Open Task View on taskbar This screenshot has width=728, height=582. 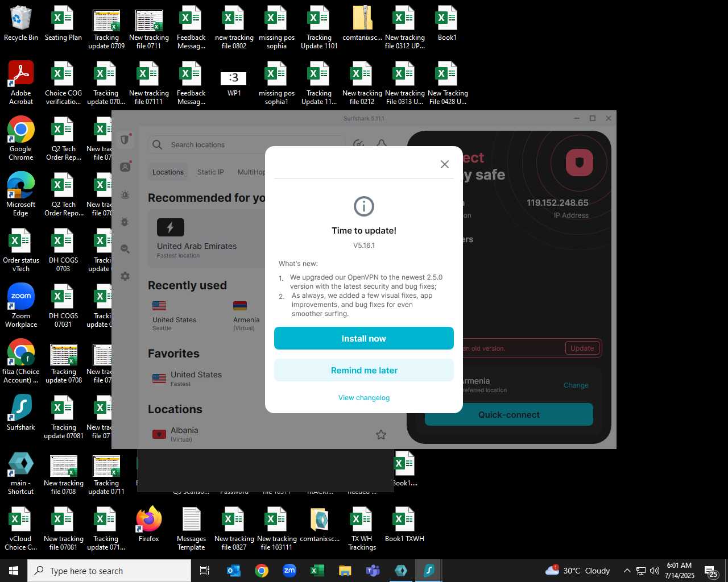[205, 571]
